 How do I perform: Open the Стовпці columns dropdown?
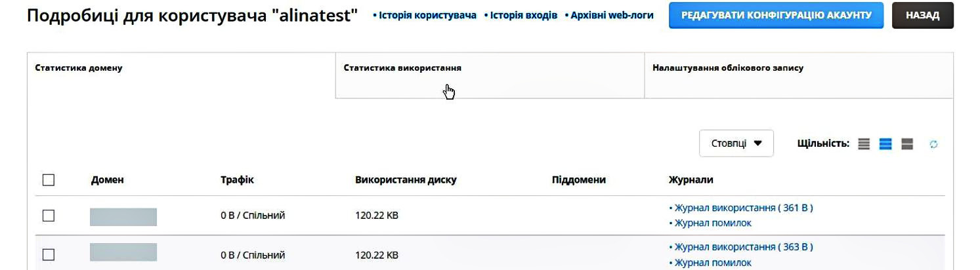coord(736,144)
